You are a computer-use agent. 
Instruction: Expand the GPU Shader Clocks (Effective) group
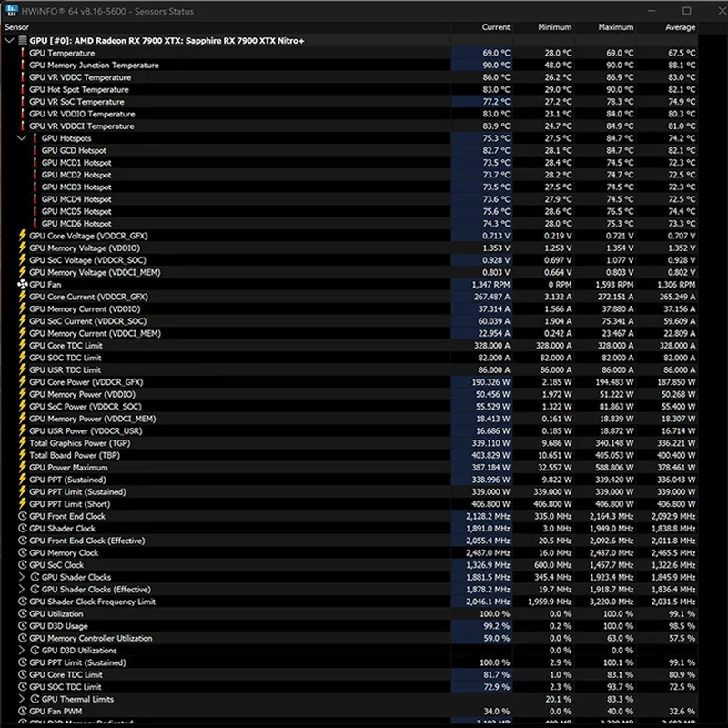coord(22,590)
